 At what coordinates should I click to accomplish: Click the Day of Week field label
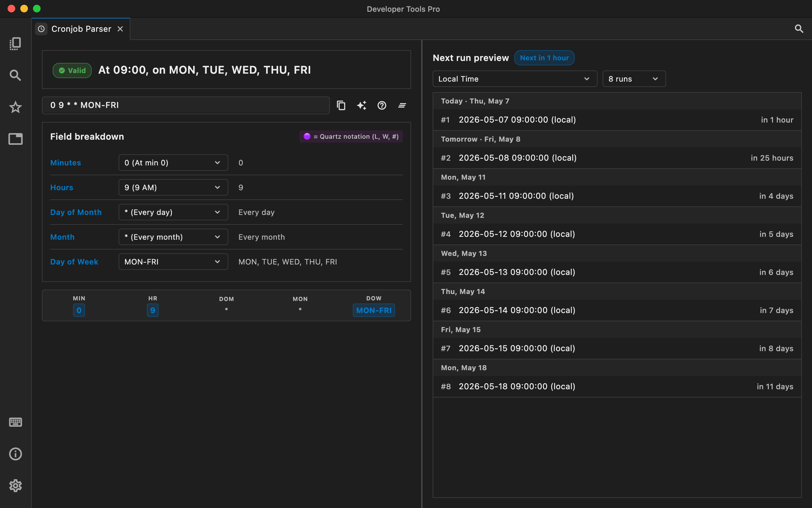pos(74,262)
